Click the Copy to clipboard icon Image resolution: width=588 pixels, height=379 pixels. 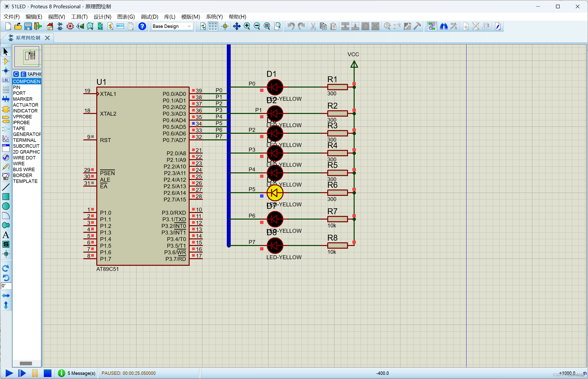click(x=323, y=26)
